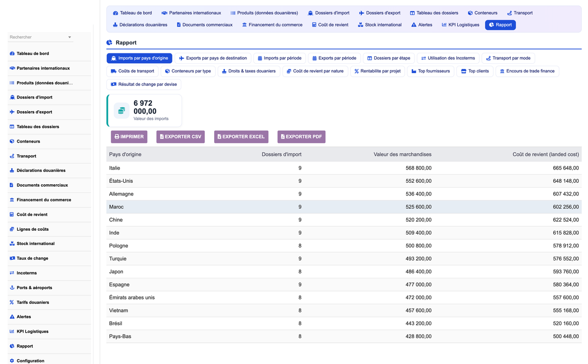
Task: Click the table icon beside sidebar Tableau des dossiers
Action: tap(12, 126)
